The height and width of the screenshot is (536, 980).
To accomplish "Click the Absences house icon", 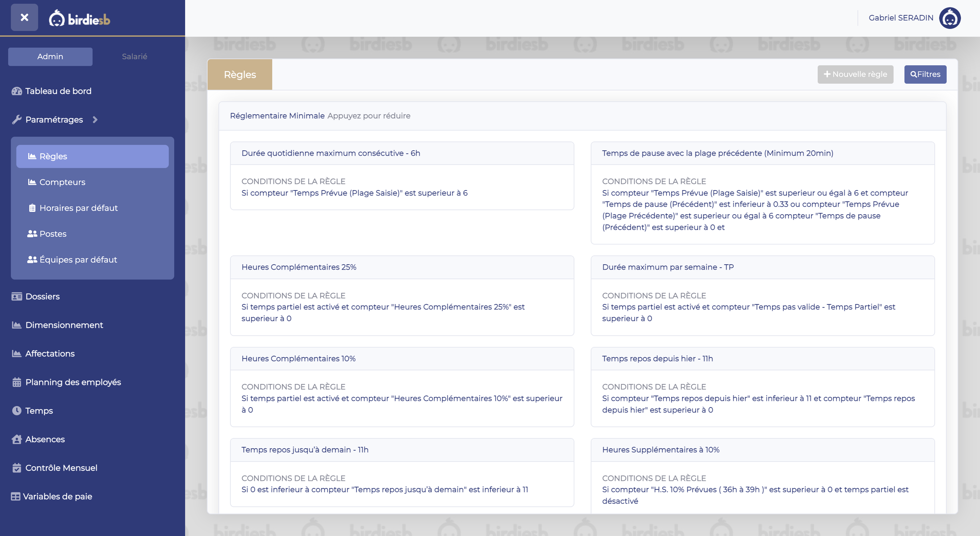I will pos(16,439).
